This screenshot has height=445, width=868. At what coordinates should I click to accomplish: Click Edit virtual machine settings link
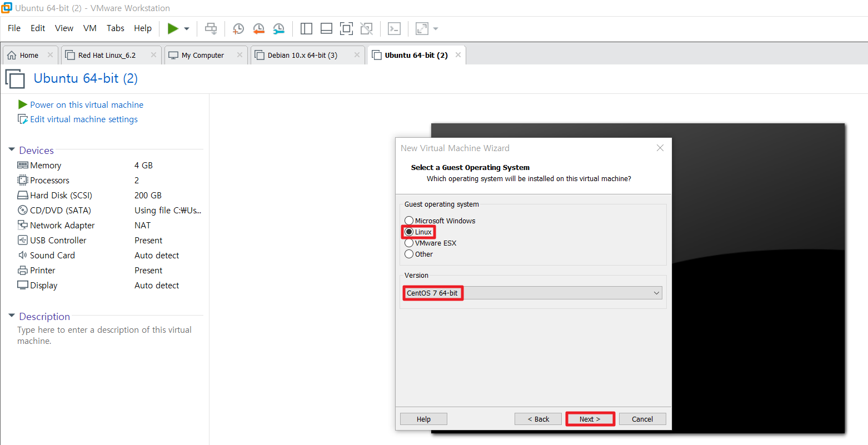(x=84, y=119)
